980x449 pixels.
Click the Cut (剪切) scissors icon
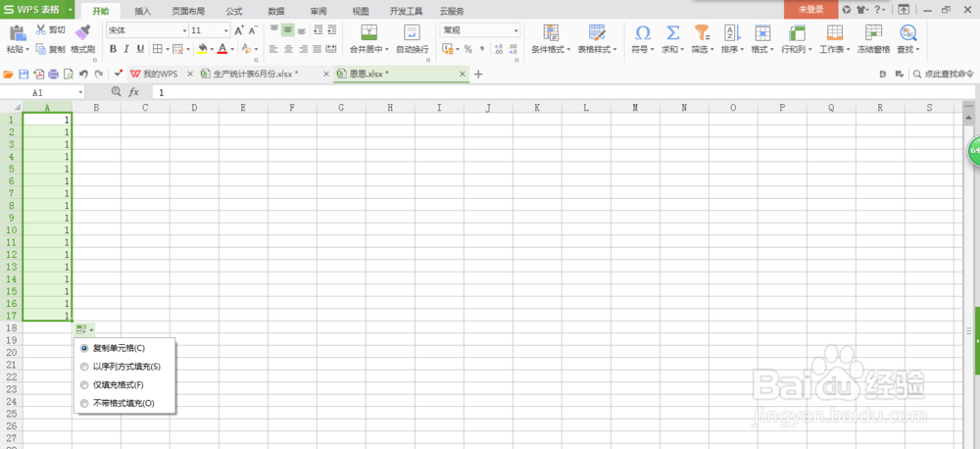[40, 29]
